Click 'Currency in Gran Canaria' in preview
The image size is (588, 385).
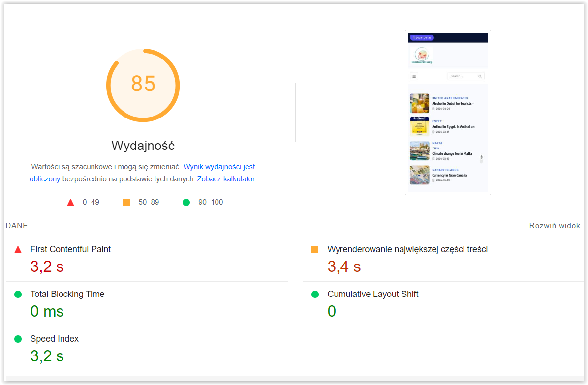[449, 175]
